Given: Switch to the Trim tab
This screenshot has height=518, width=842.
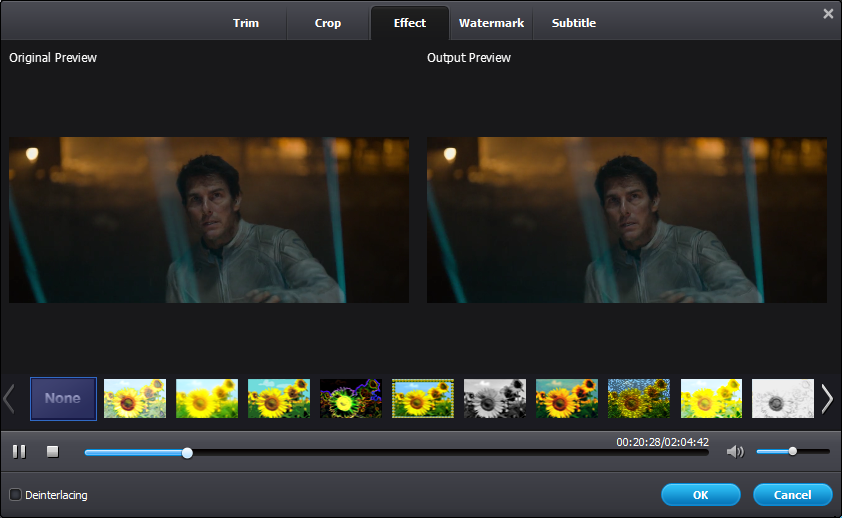Looking at the screenshot, I should pyautogui.click(x=246, y=23).
